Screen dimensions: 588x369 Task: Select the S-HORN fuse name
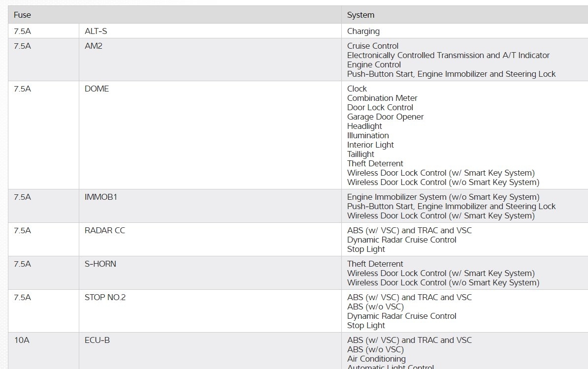click(100, 264)
